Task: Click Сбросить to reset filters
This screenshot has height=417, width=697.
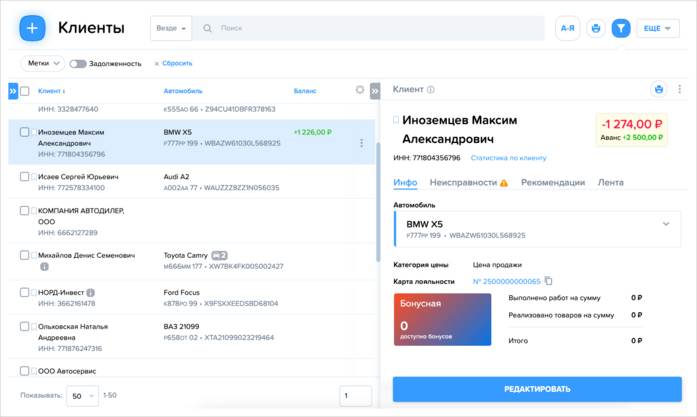Action: (177, 64)
